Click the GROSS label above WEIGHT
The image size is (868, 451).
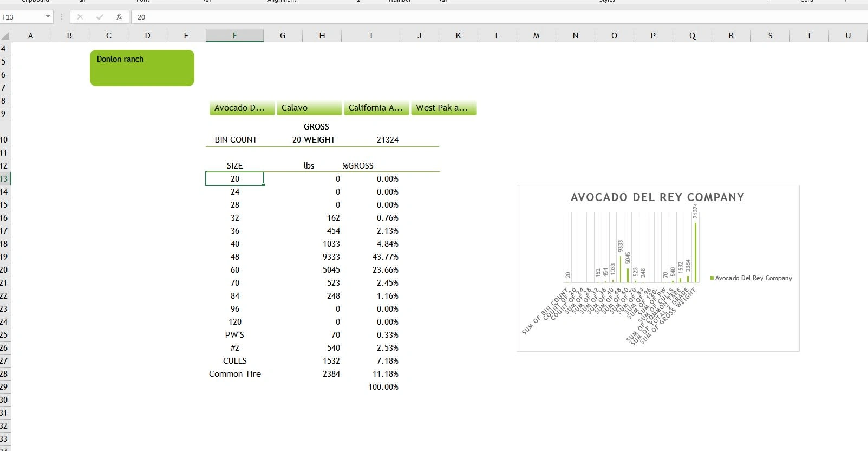tap(316, 127)
